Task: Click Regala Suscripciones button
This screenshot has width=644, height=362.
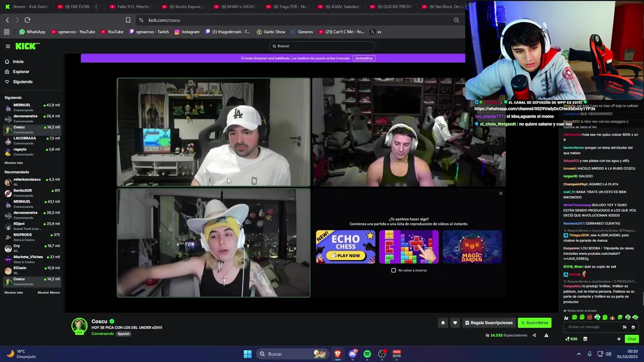Action: pos(489,323)
